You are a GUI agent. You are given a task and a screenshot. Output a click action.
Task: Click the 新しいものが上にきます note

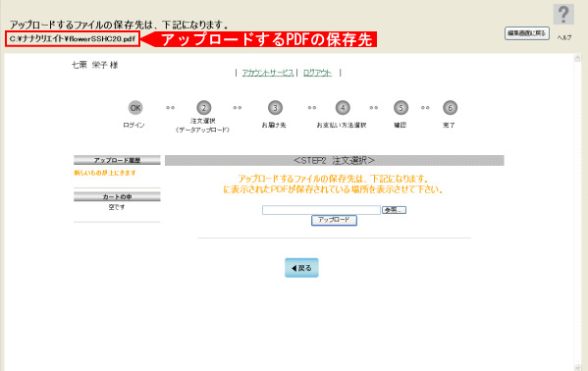pos(105,173)
